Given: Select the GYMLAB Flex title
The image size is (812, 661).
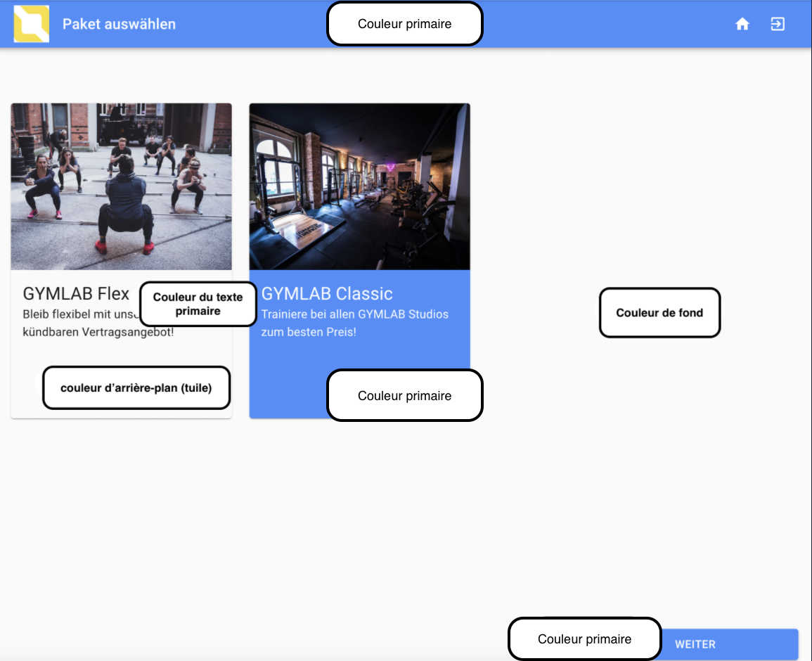Looking at the screenshot, I should (76, 294).
